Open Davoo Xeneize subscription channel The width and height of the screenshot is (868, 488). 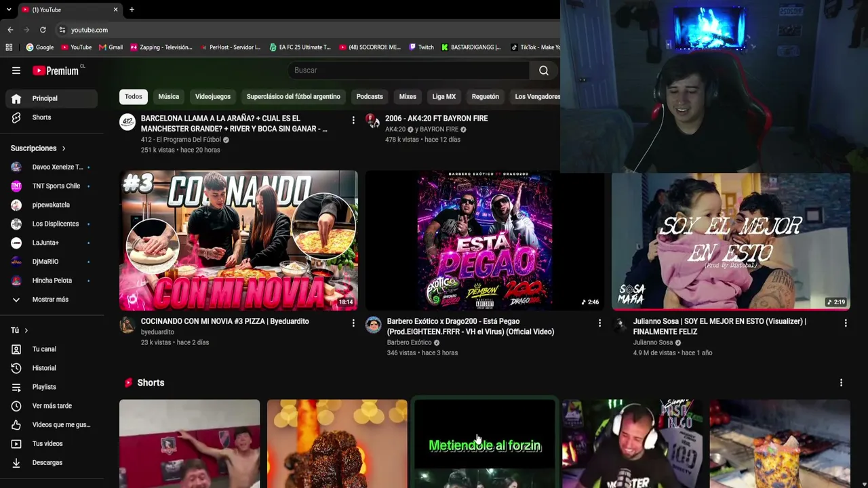[x=52, y=167]
